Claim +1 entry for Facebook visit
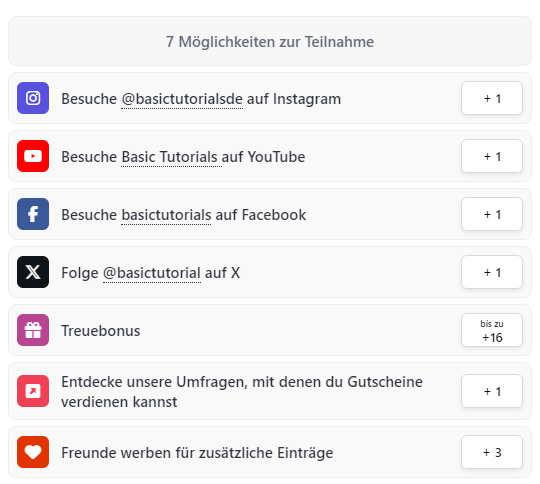Viewport: 540px width, 484px height. tap(492, 214)
